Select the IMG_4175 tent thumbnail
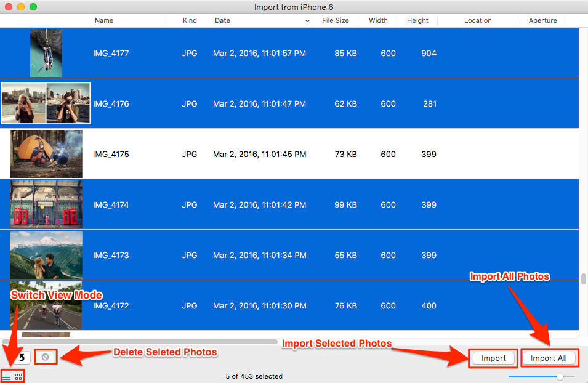 pyautogui.click(x=46, y=154)
